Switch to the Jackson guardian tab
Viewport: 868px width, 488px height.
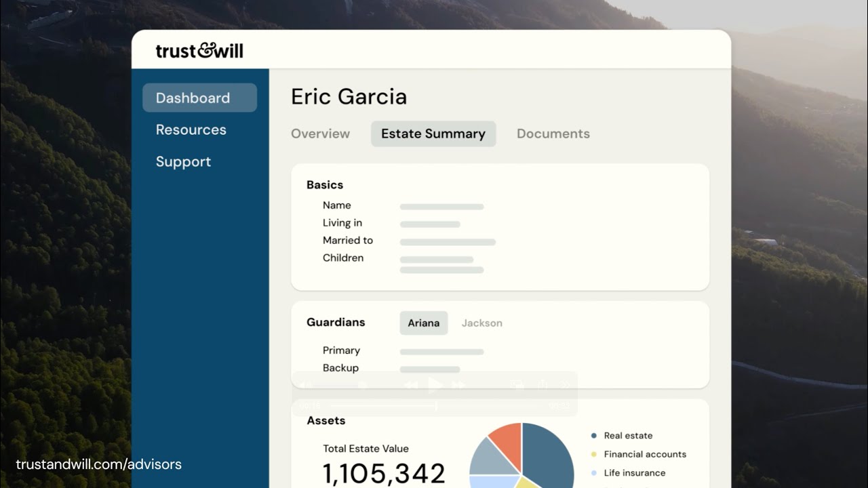(482, 323)
